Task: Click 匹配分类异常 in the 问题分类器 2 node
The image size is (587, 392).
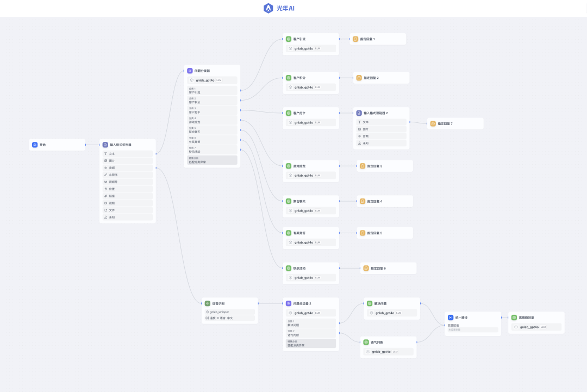Action: coord(311,343)
